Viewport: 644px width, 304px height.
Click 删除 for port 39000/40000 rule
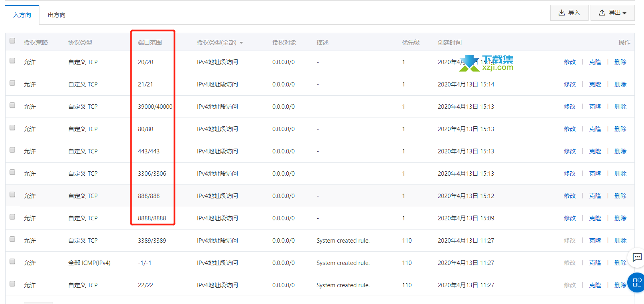[620, 107]
